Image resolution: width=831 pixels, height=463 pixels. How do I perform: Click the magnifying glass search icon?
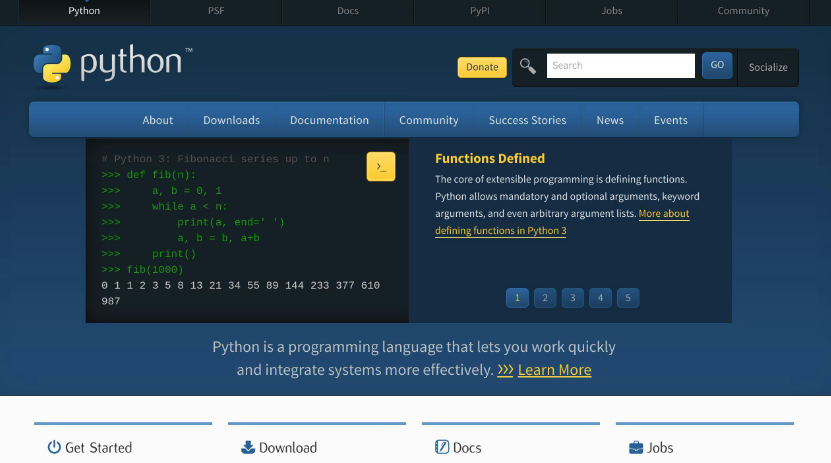(x=527, y=66)
